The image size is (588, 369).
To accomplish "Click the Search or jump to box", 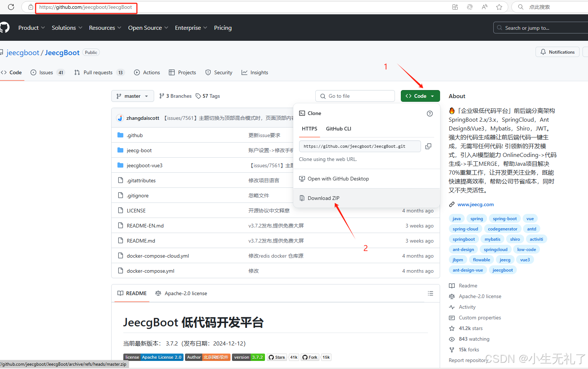I will [541, 28].
